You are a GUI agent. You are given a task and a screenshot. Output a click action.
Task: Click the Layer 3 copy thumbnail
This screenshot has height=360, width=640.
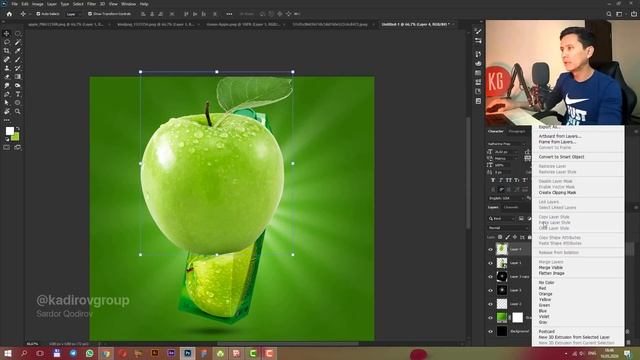click(x=502, y=277)
